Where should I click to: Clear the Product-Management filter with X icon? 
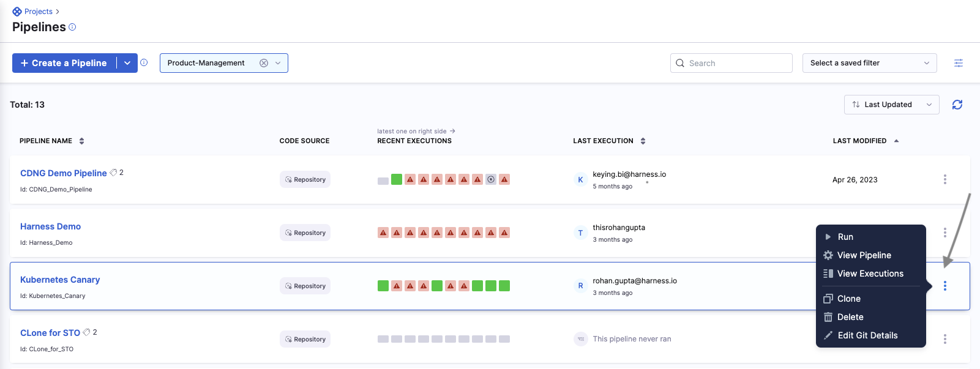click(x=264, y=63)
